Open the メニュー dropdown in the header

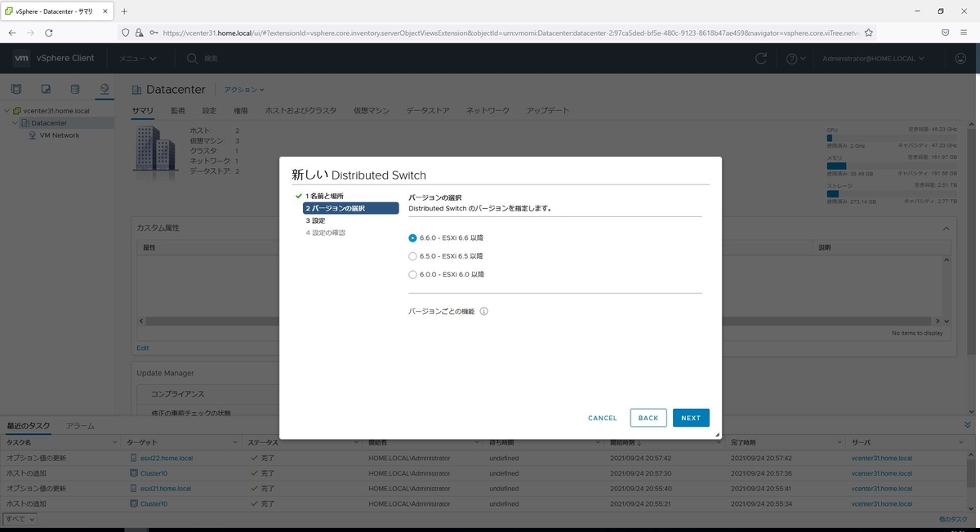click(x=137, y=59)
